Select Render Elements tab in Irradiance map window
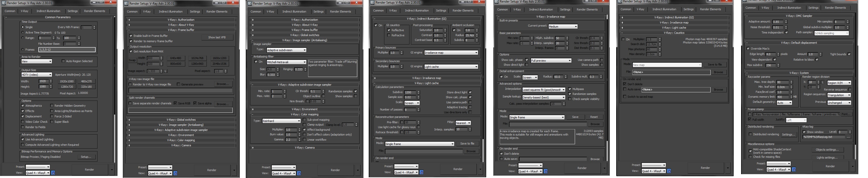868x178 pixels. point(587,9)
